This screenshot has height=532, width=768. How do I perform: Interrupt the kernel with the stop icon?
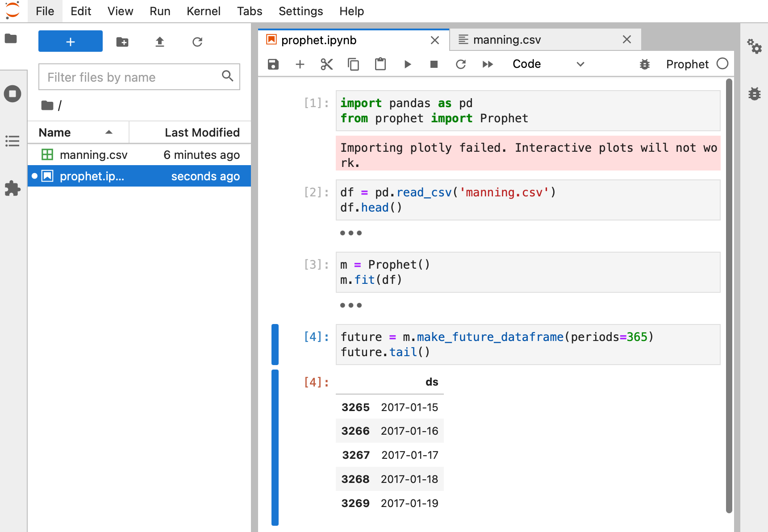[x=434, y=64]
